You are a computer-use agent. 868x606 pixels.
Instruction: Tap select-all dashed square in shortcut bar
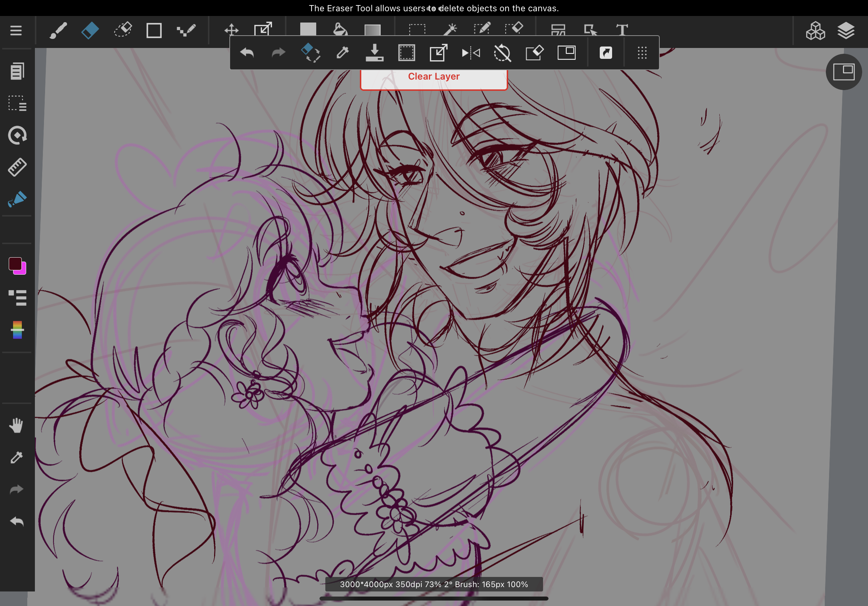(407, 53)
